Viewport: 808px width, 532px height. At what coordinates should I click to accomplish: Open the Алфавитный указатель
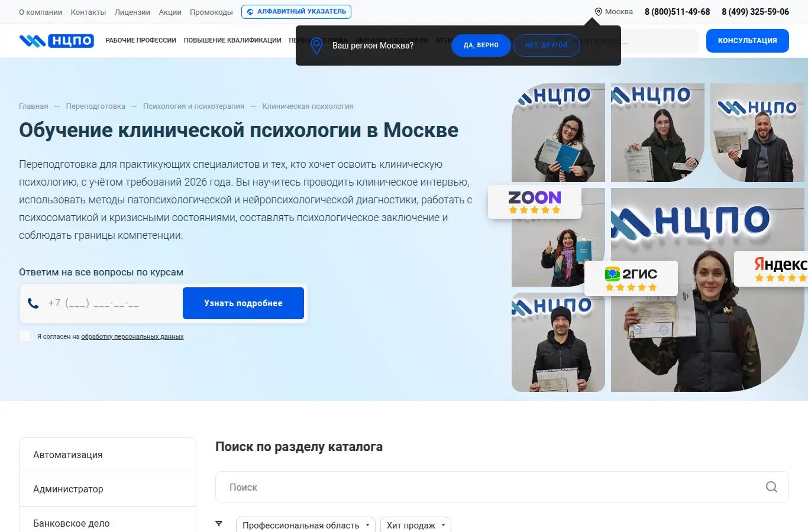(x=296, y=12)
